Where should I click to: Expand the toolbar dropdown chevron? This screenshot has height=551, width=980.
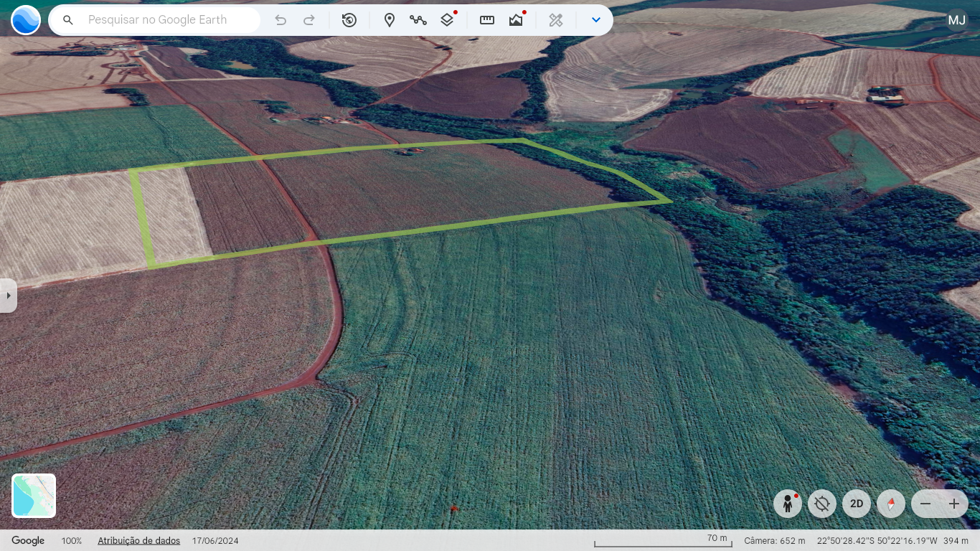pyautogui.click(x=595, y=20)
